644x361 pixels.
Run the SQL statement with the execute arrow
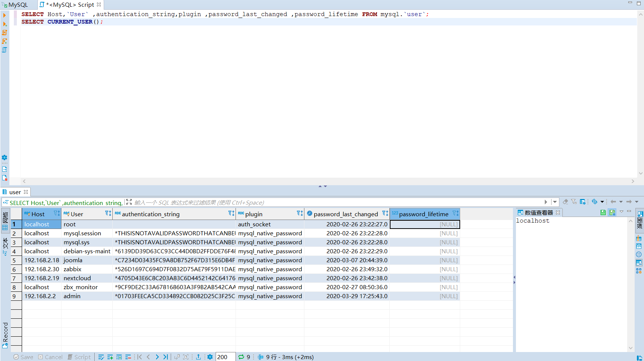tap(4, 15)
